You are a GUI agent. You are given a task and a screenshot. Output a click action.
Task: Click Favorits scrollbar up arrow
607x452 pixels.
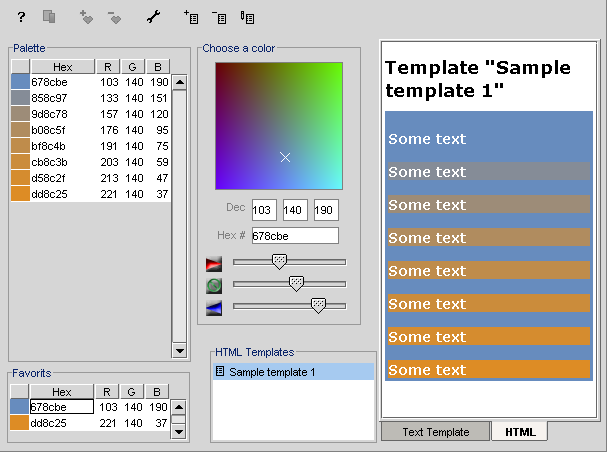(x=178, y=407)
